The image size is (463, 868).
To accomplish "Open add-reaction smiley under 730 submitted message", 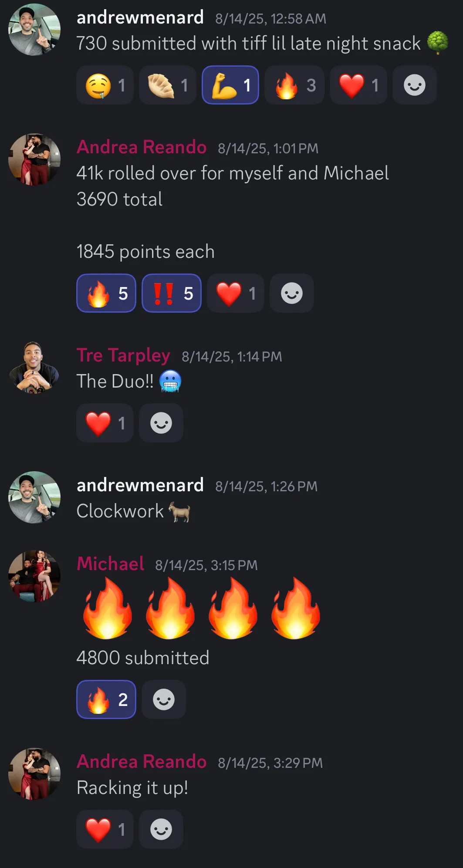I will 415,85.
